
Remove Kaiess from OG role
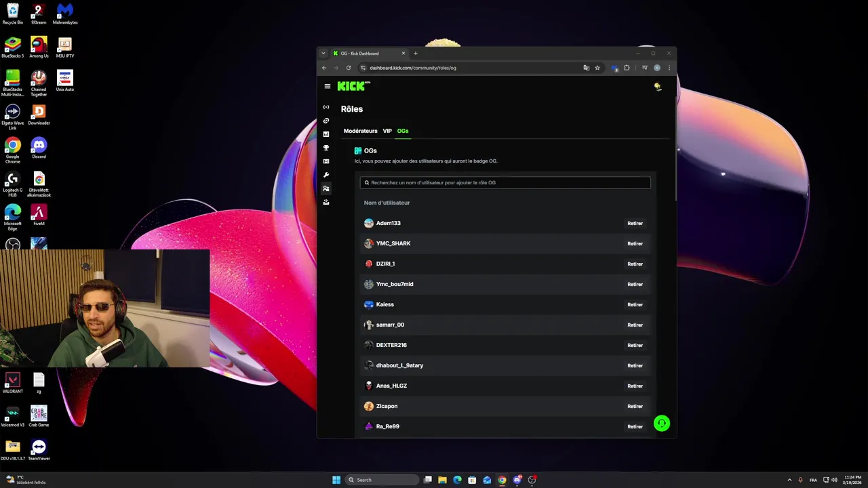point(635,304)
